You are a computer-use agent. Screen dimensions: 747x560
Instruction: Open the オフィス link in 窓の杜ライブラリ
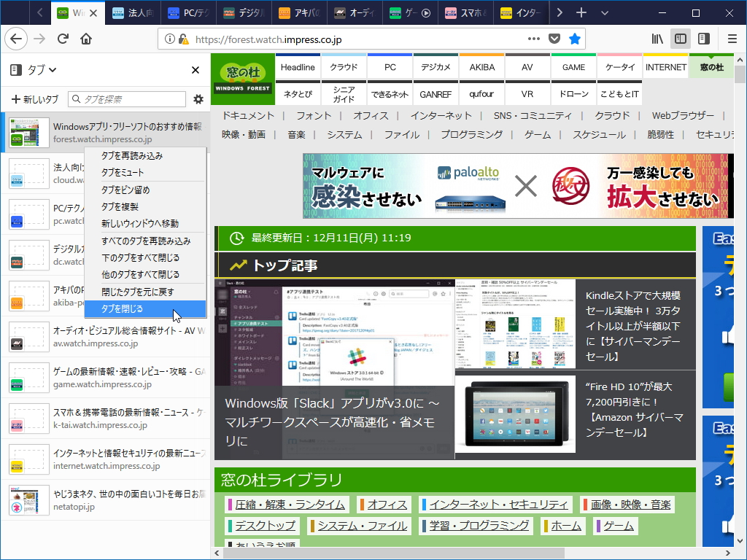pyautogui.click(x=387, y=504)
